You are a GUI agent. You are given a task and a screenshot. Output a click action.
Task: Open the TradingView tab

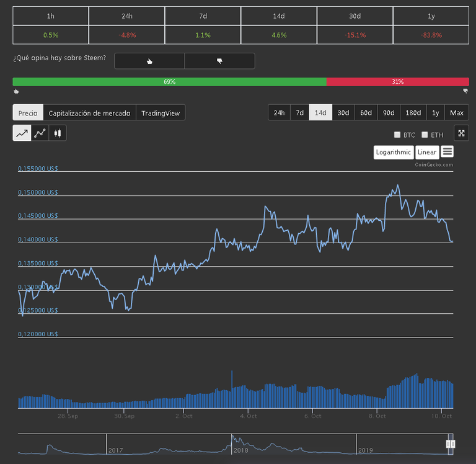161,112
